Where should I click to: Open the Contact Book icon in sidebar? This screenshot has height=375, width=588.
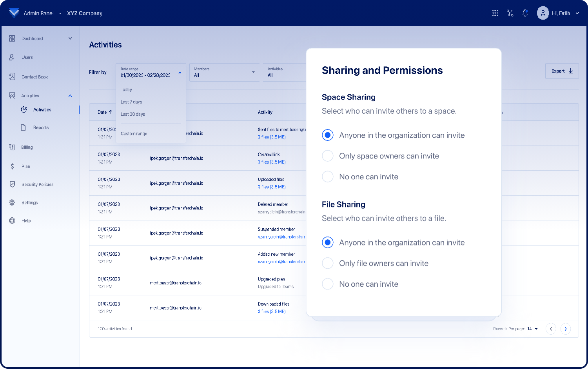pos(12,76)
